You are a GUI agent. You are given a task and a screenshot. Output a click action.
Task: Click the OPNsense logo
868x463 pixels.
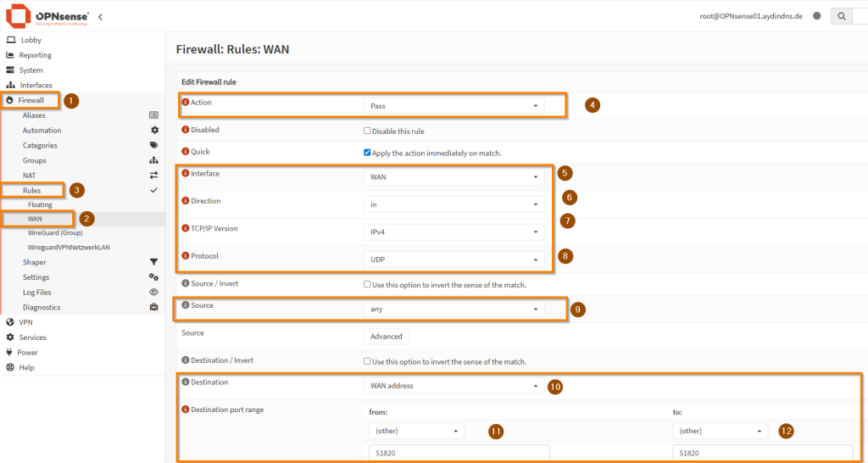[x=47, y=15]
